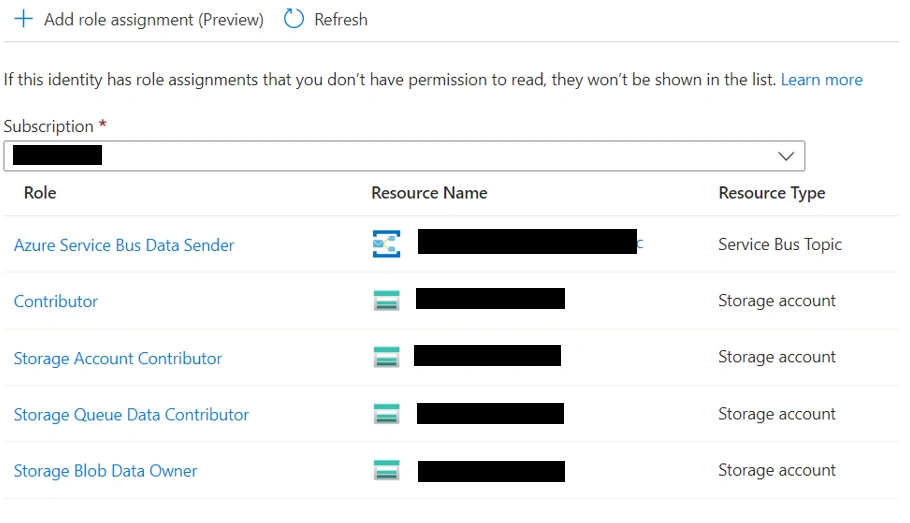Open the Storage Account Contributor role link
Screen dimensions: 910x523
(118, 358)
